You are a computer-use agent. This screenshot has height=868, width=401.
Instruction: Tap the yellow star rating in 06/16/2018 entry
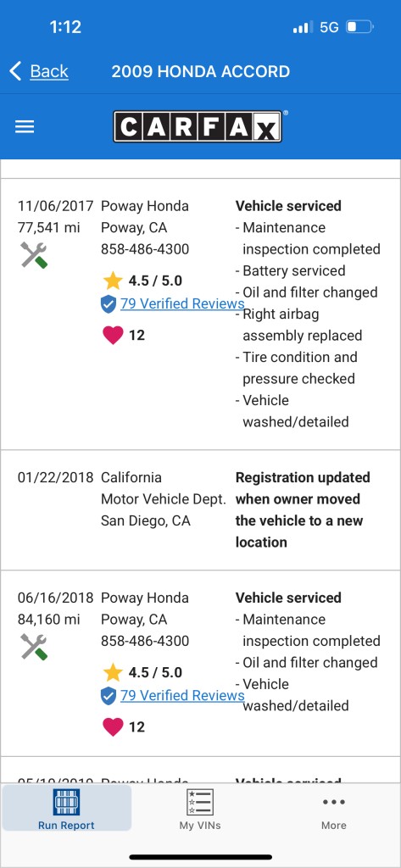coord(113,672)
